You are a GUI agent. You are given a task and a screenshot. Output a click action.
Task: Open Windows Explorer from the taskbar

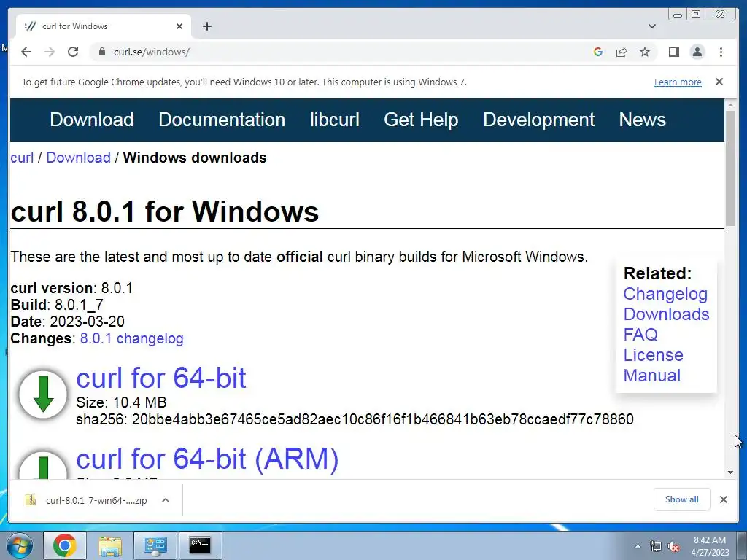pyautogui.click(x=110, y=545)
